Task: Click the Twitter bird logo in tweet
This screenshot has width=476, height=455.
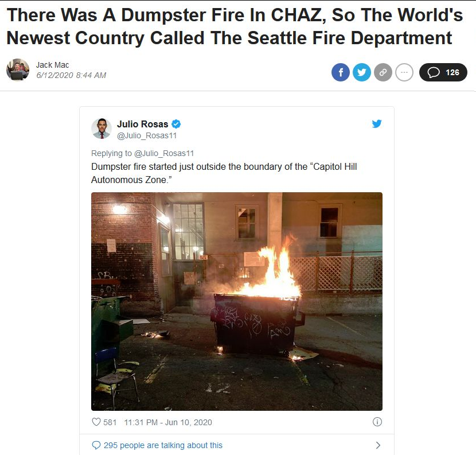Action: point(377,123)
